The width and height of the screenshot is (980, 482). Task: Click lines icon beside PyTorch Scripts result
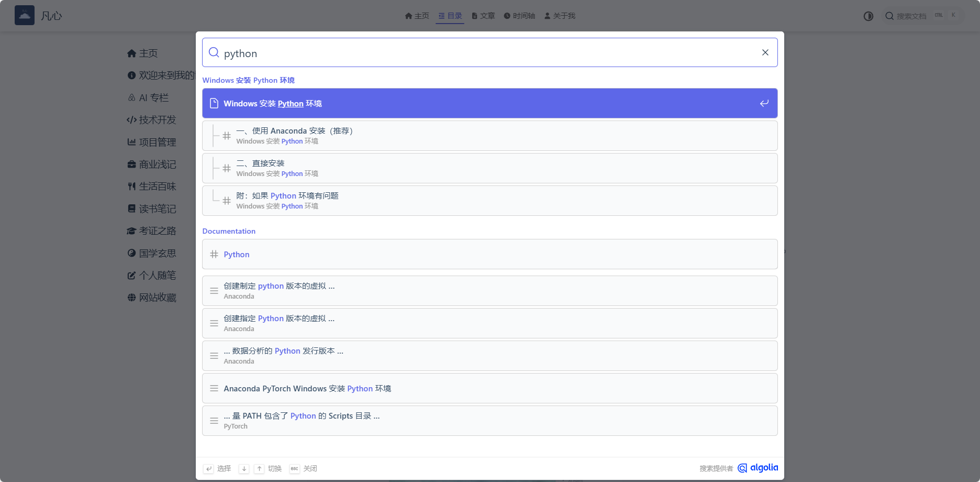pos(214,421)
